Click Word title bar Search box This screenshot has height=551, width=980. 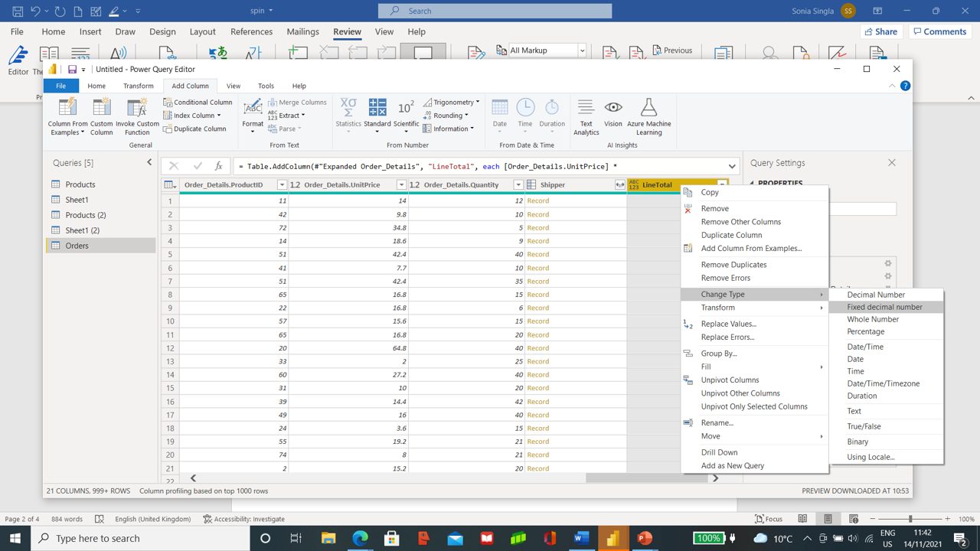[x=495, y=11]
